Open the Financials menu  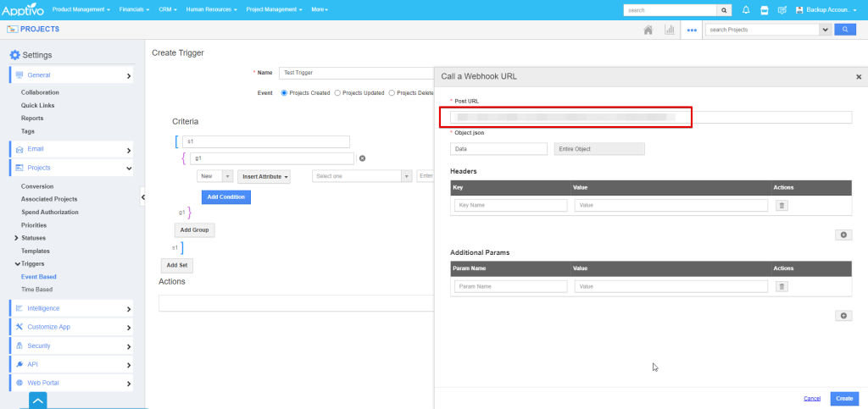click(135, 10)
